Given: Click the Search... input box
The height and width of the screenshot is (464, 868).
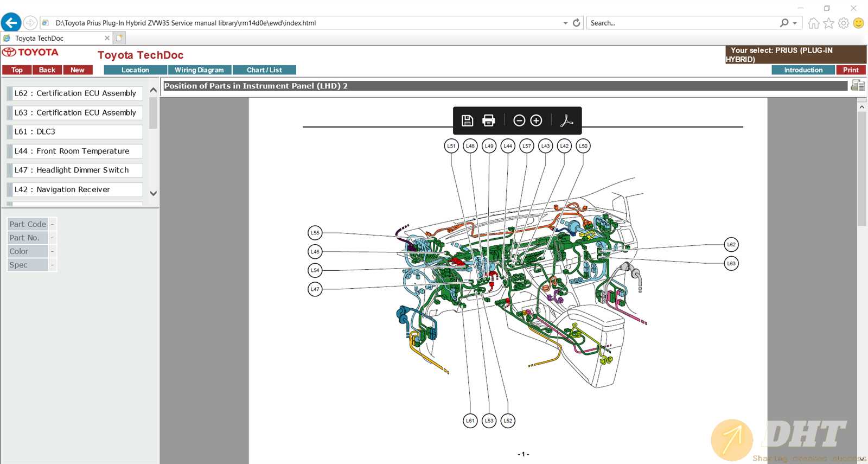Looking at the screenshot, I should (x=682, y=23).
